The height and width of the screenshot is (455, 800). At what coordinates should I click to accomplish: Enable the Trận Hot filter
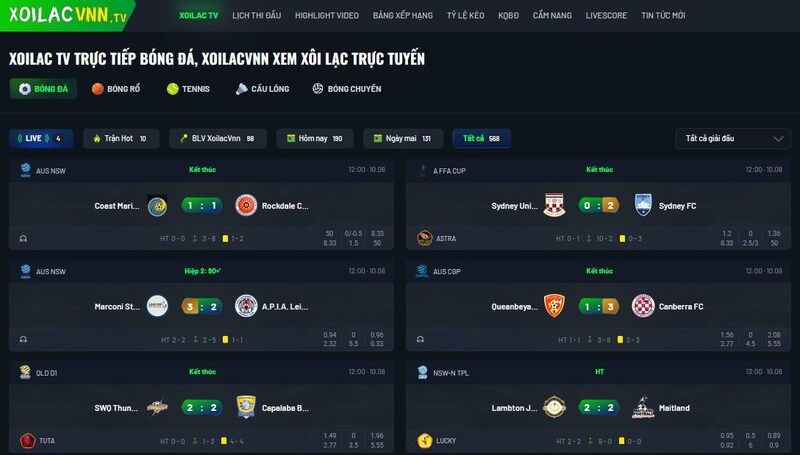click(x=121, y=138)
